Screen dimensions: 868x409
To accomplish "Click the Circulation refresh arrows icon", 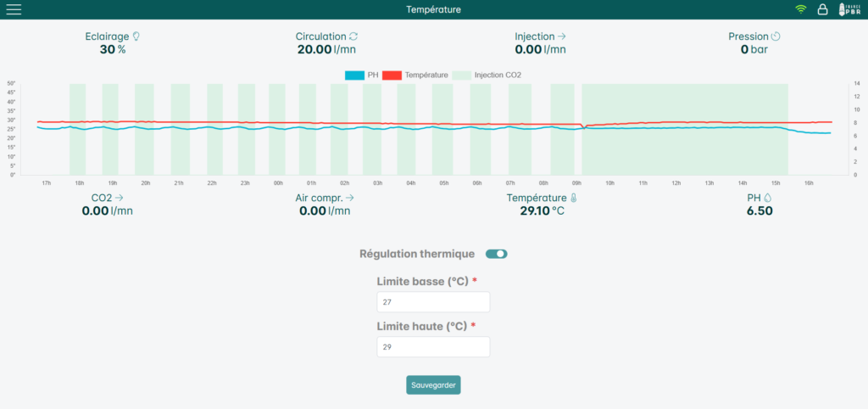I will (x=353, y=36).
